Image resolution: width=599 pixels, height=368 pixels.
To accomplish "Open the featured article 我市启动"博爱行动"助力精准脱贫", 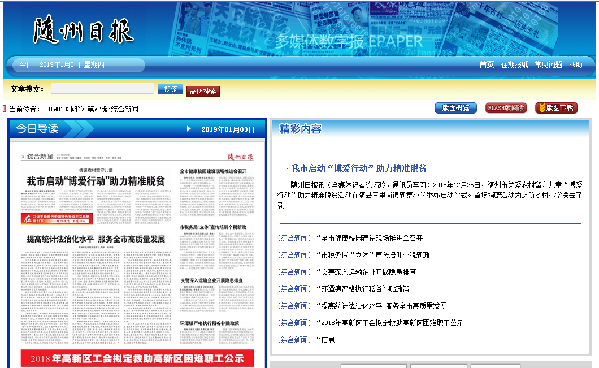I will pyautogui.click(x=358, y=168).
